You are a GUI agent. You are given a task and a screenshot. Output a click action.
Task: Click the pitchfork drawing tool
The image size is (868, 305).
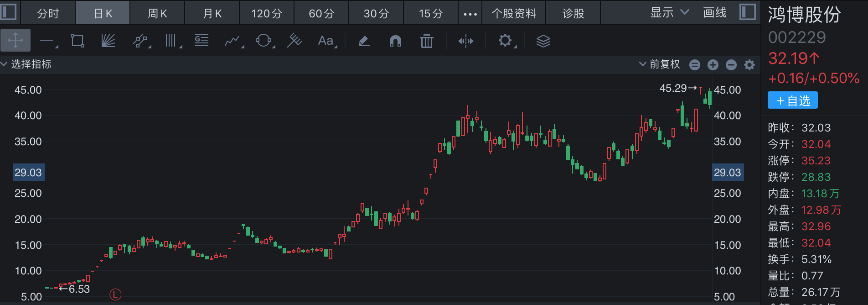tap(294, 41)
